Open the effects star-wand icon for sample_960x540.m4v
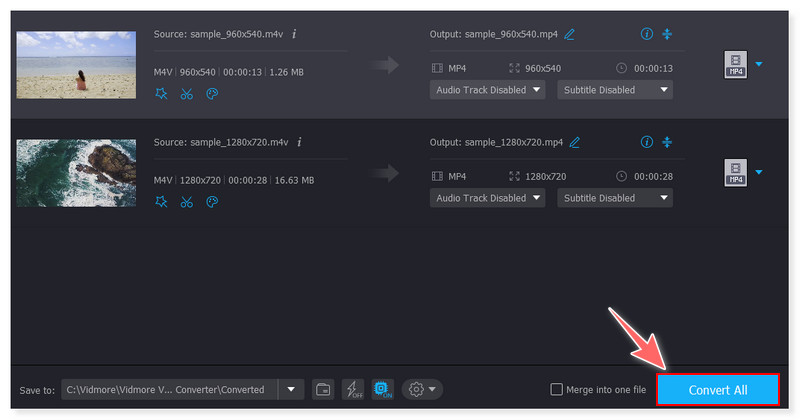Image resolution: width=800 pixels, height=420 pixels. point(162,94)
